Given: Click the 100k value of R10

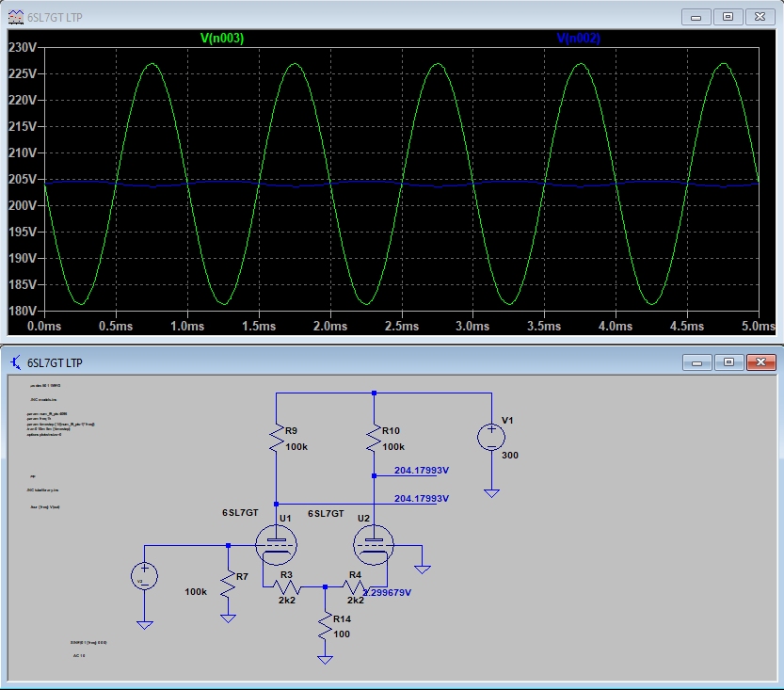Looking at the screenshot, I should coord(393,447).
